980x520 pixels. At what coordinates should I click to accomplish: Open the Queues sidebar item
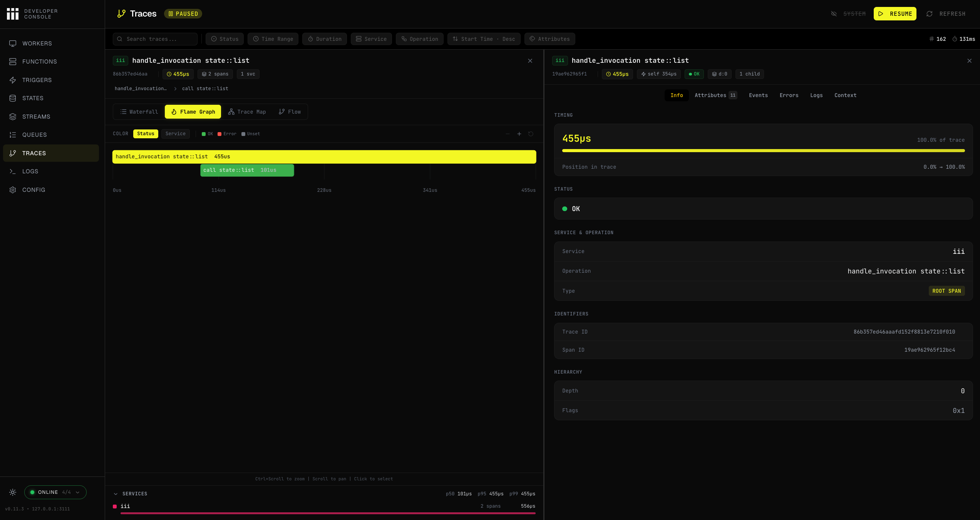pos(51,135)
